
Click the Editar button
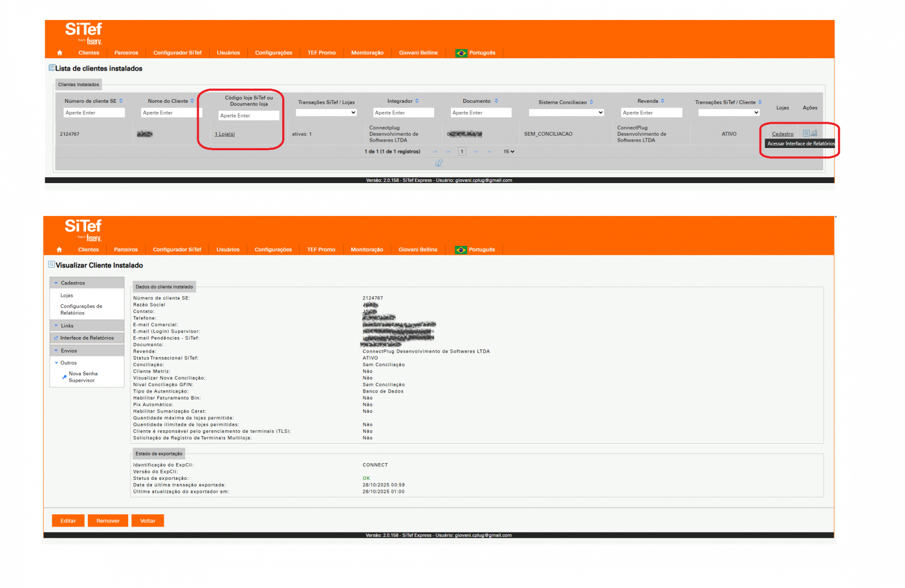68,521
